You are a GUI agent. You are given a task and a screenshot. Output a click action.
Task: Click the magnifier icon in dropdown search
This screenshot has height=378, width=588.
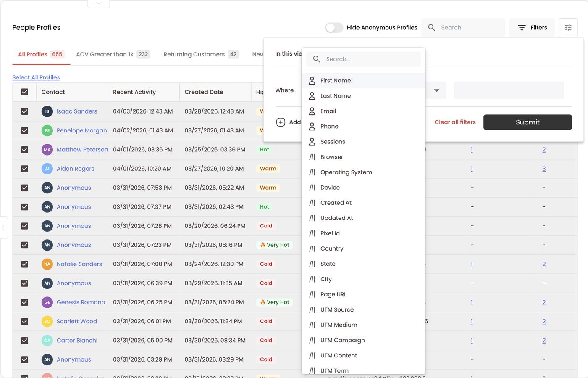pyautogui.click(x=317, y=59)
